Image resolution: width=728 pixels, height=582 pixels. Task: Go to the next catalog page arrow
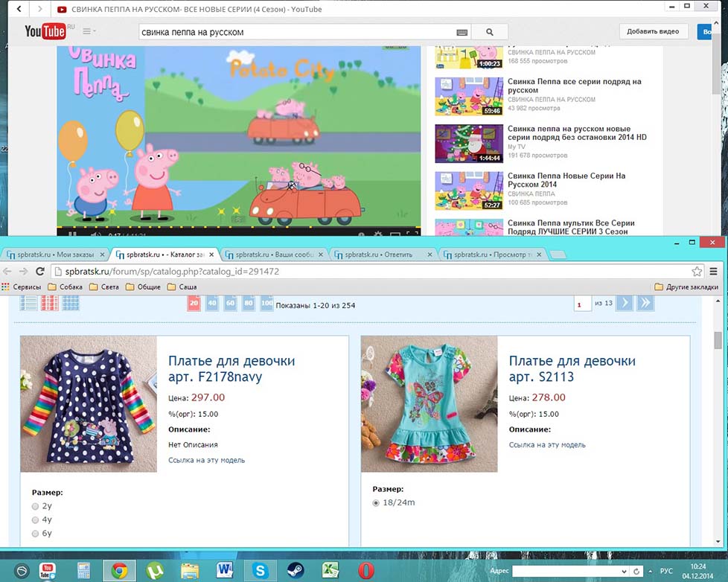tap(625, 303)
